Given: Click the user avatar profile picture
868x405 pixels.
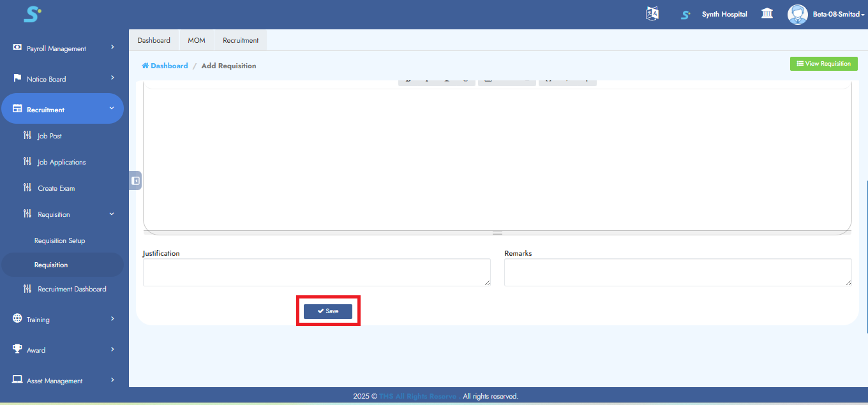Looking at the screenshot, I should click(x=797, y=14).
